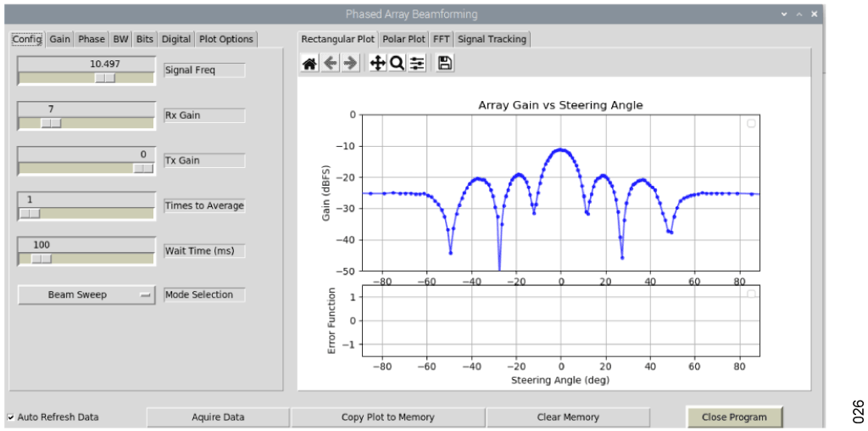Screen dimensions: 868x431
Task: Select the Zoom magnifier tool
Action: 397,64
